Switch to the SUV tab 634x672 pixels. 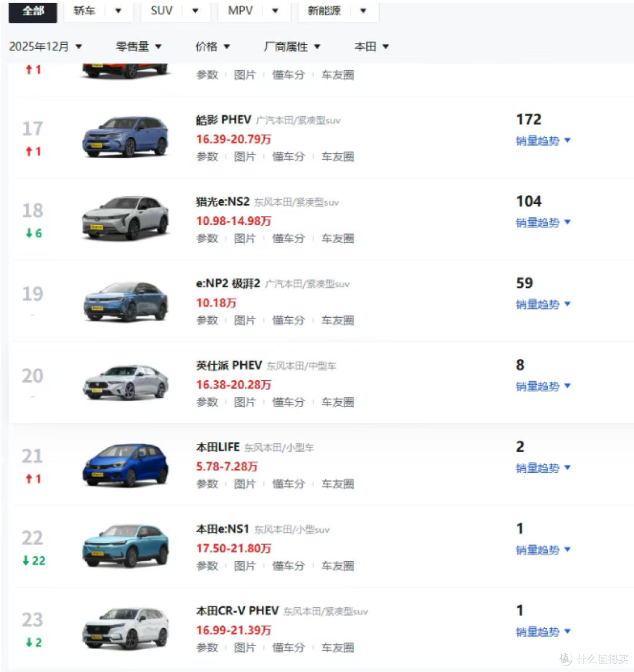coord(162,11)
